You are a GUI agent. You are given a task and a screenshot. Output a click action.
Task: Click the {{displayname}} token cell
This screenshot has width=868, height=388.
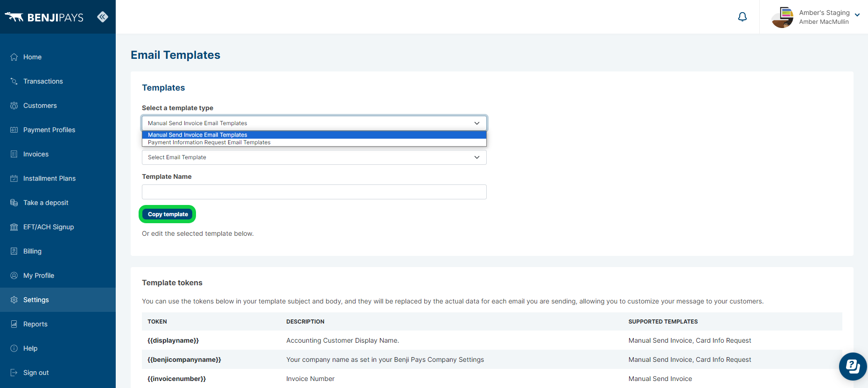(173, 340)
